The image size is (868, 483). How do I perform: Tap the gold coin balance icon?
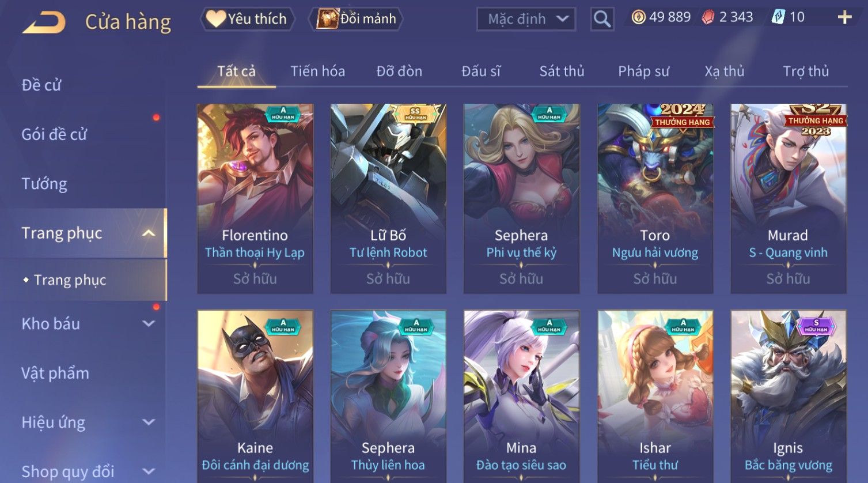click(638, 17)
